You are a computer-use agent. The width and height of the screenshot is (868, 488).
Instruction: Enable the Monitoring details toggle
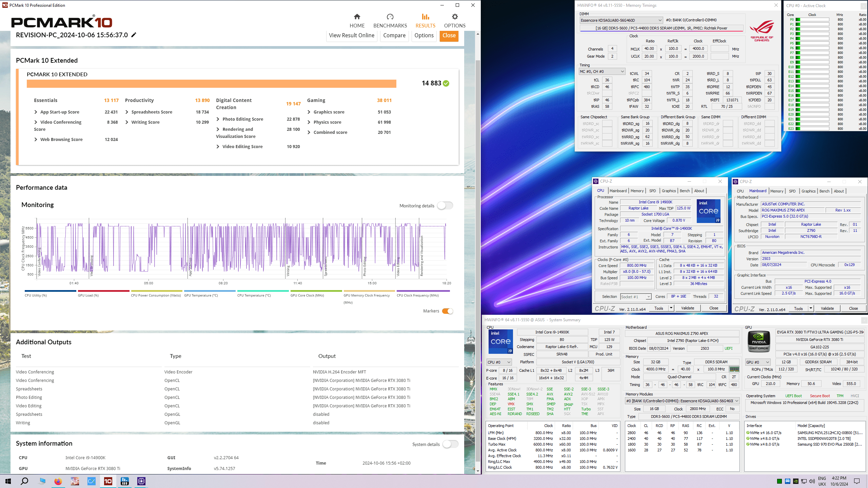click(x=445, y=206)
